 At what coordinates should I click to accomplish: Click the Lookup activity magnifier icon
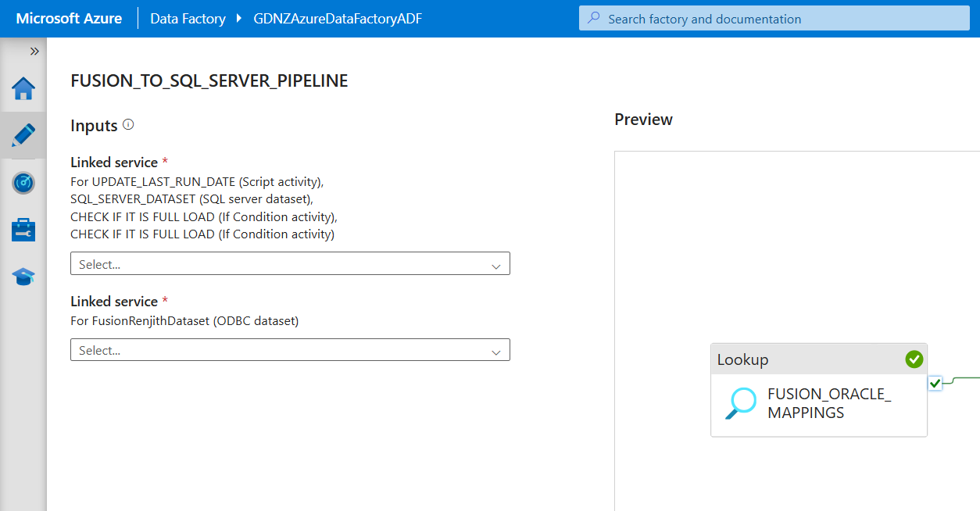740,404
